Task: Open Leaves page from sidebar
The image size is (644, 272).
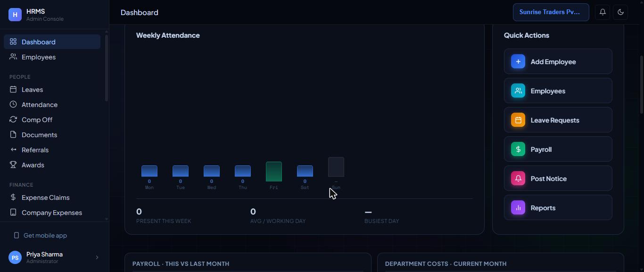Action: (52, 90)
